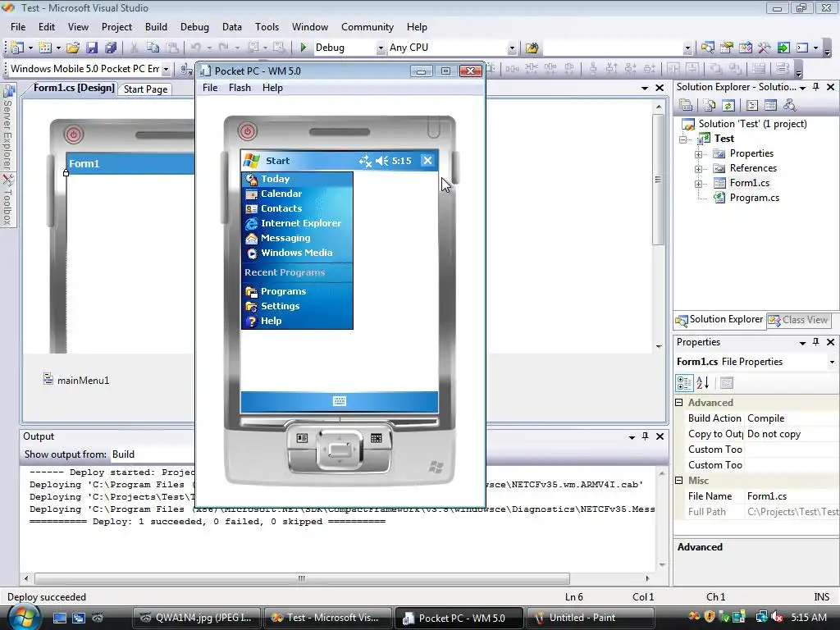Screen dimensions: 840x630
Task: Sort Properties alphabetically
Action: pyautogui.click(x=702, y=383)
